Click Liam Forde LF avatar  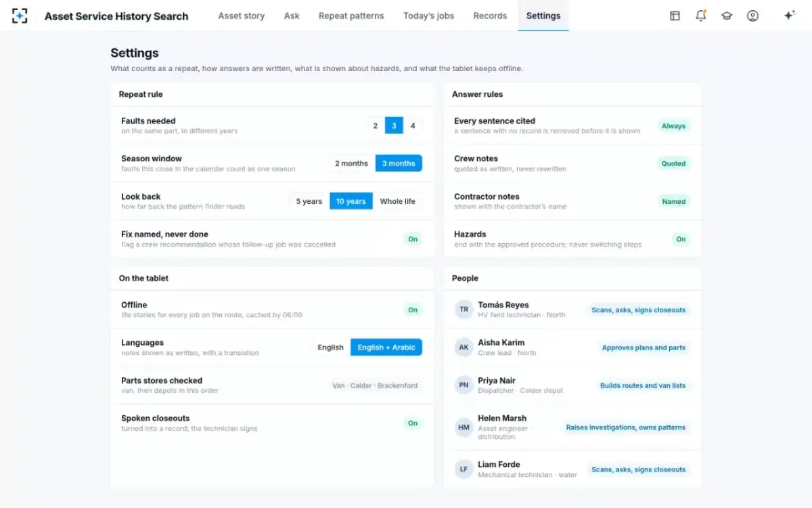coord(464,469)
